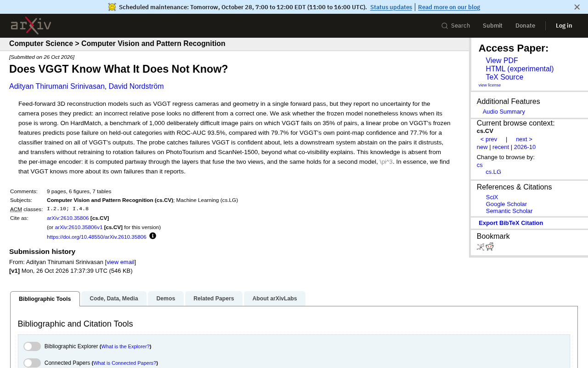The height and width of the screenshot is (368, 588).
Task: Select the Related Papers tab
Action: click(214, 299)
